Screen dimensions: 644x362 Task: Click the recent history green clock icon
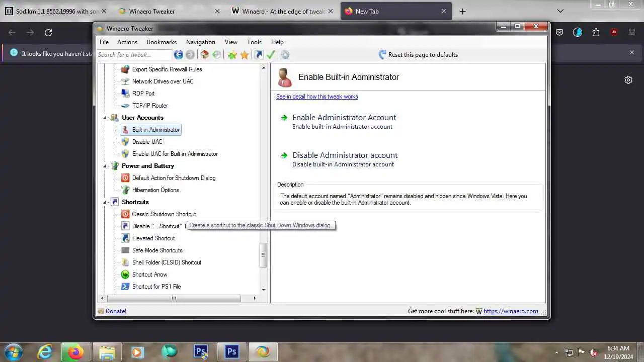[x=217, y=55]
